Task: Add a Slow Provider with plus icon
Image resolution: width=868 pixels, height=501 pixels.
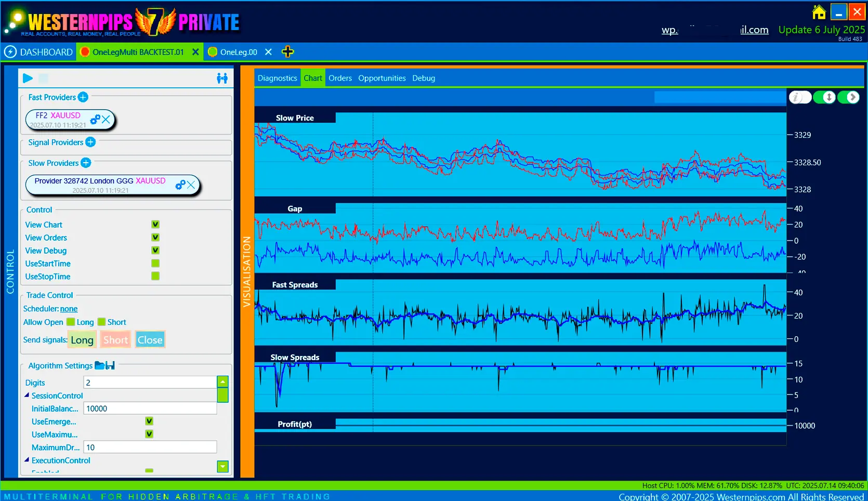Action: click(86, 163)
